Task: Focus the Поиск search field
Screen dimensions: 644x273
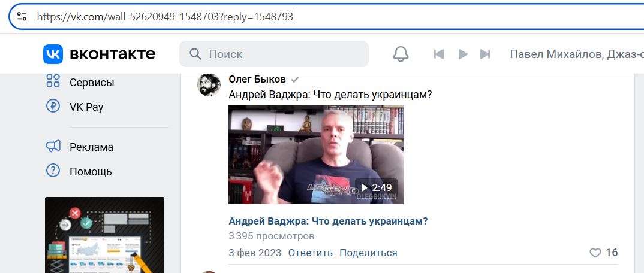Action: [274, 54]
